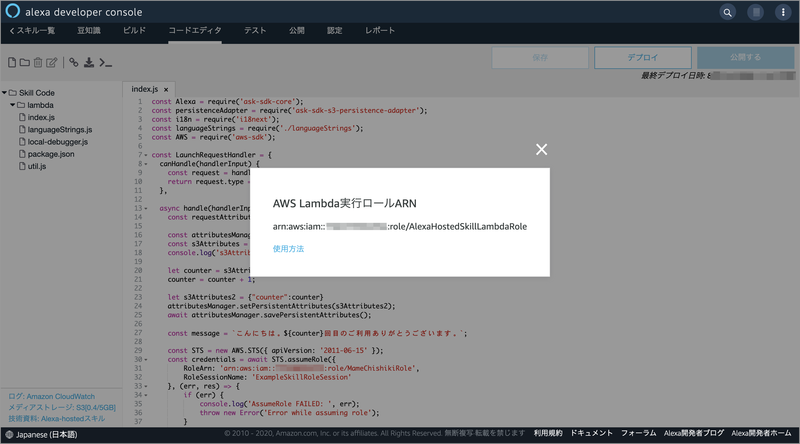
Task: Open the テスト tab
Action: click(255, 31)
